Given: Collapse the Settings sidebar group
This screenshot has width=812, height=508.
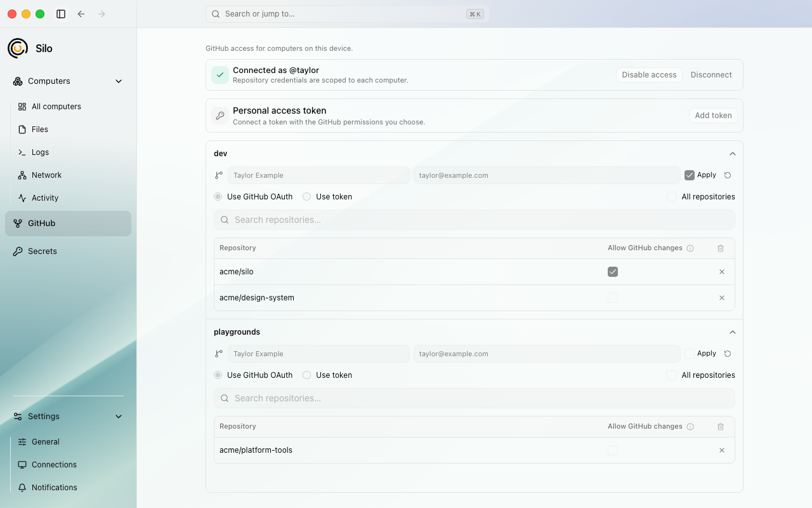Looking at the screenshot, I should tap(119, 417).
